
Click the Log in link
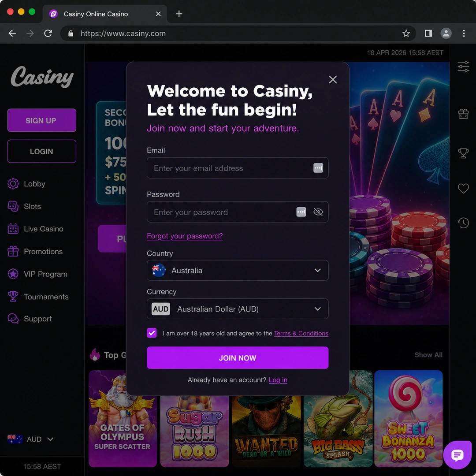pyautogui.click(x=278, y=380)
